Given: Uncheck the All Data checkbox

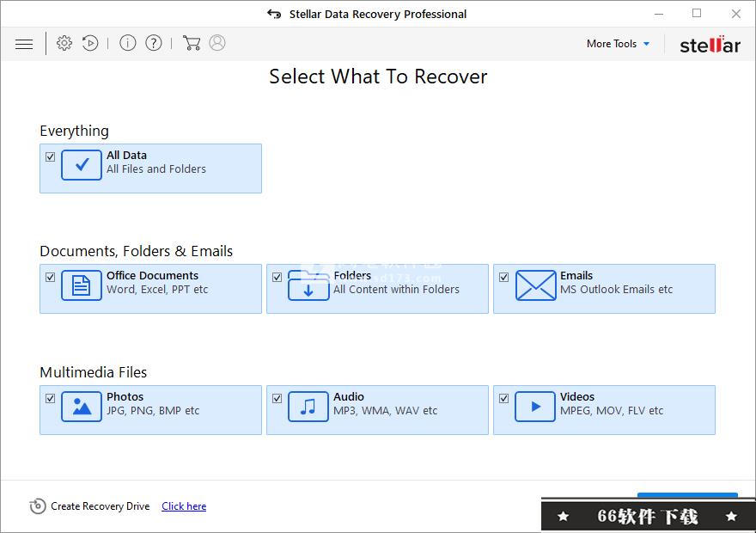Looking at the screenshot, I should (x=50, y=156).
